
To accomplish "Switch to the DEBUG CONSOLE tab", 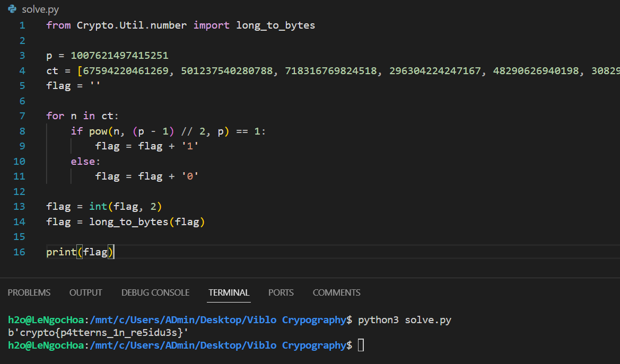I will pos(155,292).
